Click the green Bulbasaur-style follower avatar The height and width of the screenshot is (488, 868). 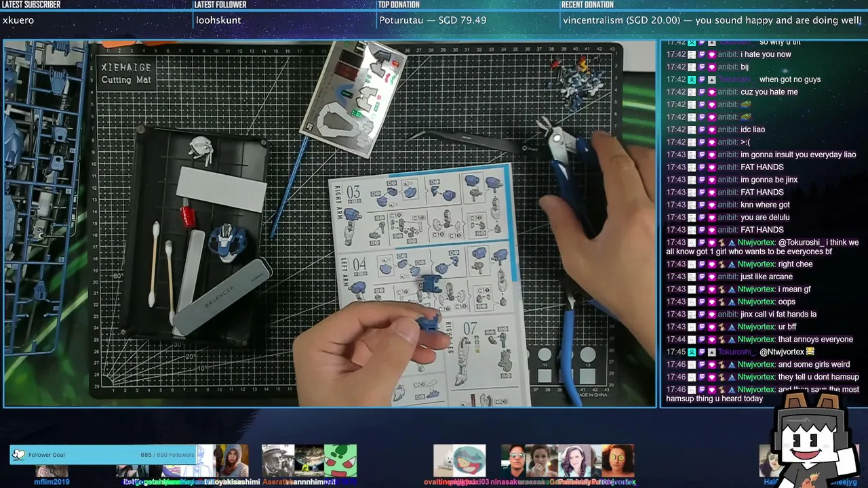click(340, 461)
